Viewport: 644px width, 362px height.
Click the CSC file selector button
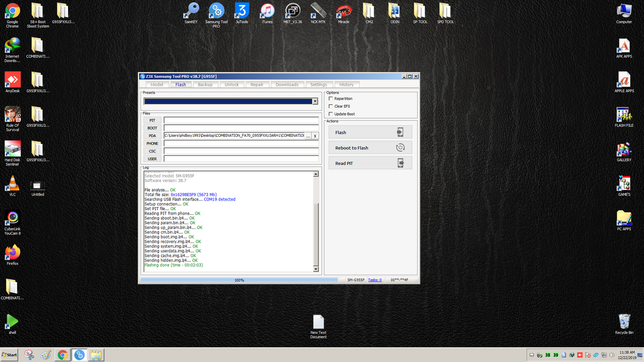(152, 151)
